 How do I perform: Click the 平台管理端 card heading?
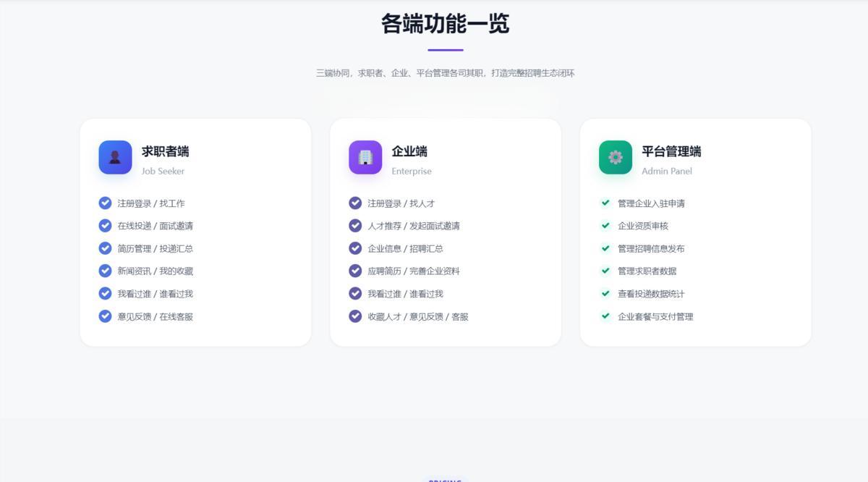(x=671, y=151)
